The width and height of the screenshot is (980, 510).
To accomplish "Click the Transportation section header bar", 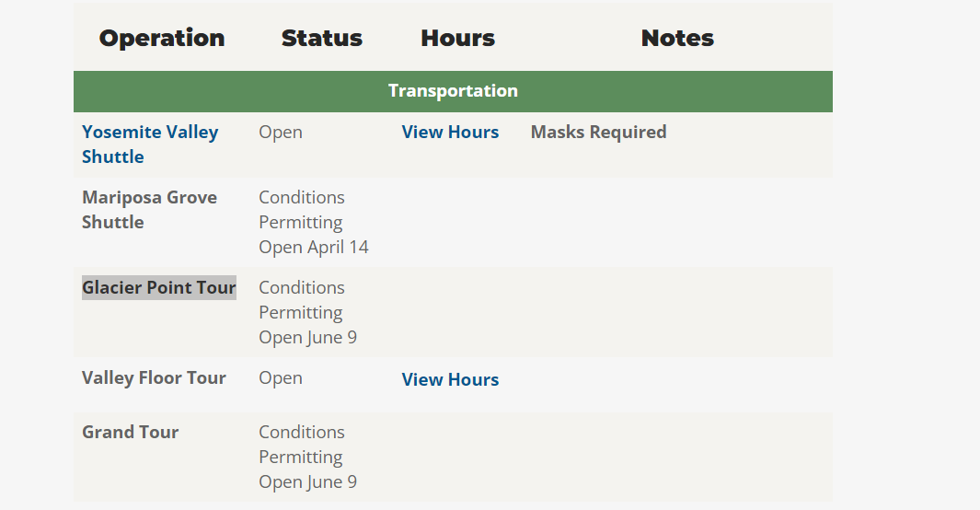I will click(x=453, y=91).
